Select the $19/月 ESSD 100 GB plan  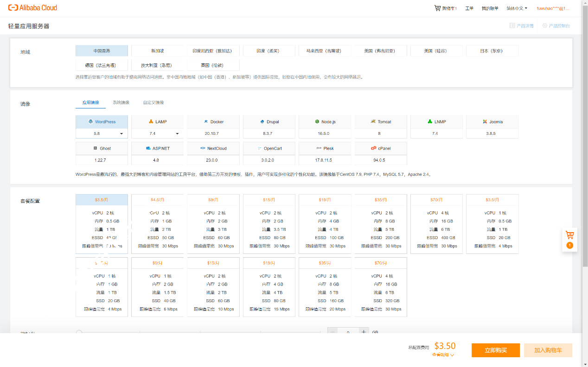pos(325,224)
